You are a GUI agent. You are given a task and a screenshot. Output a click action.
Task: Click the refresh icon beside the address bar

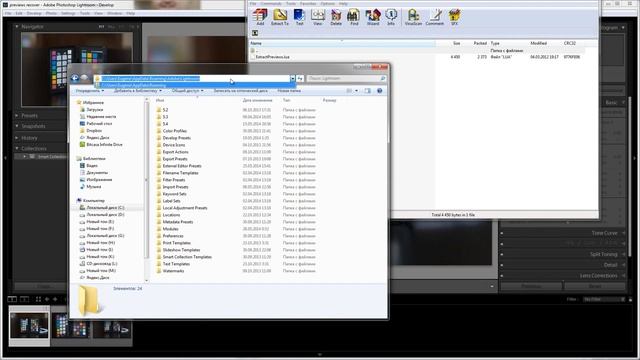click(x=300, y=78)
